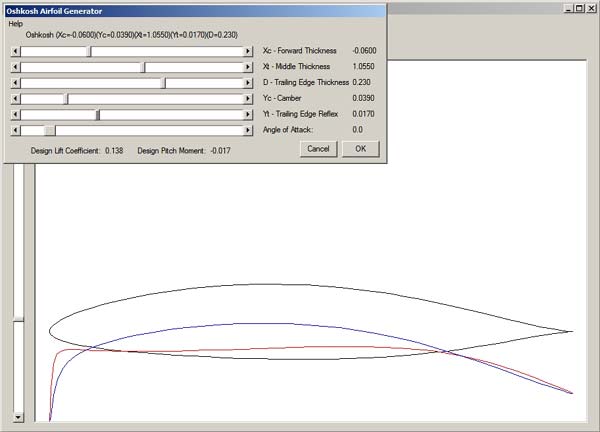Click the Xt Middle Thickness slider thumb

143,67
